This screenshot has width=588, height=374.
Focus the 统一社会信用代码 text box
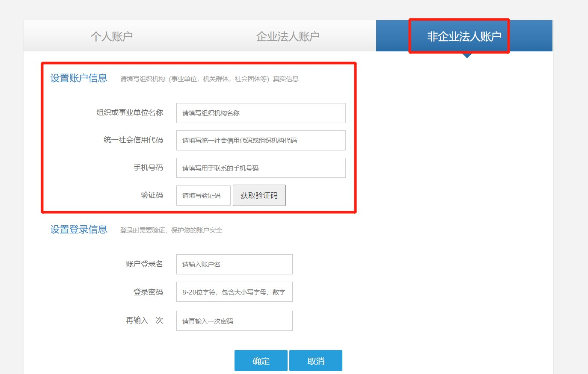[x=261, y=140]
